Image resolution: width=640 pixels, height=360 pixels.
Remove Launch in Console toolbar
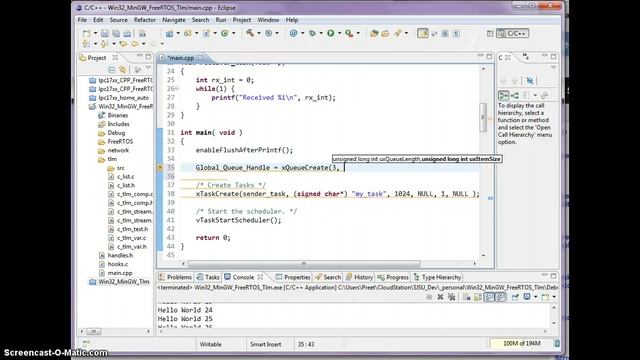(x=440, y=297)
